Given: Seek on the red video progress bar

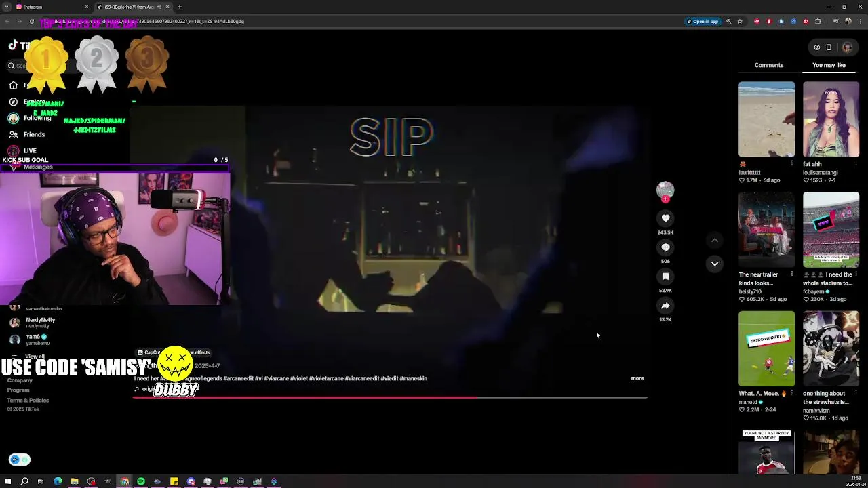Looking at the screenshot, I should tap(390, 397).
